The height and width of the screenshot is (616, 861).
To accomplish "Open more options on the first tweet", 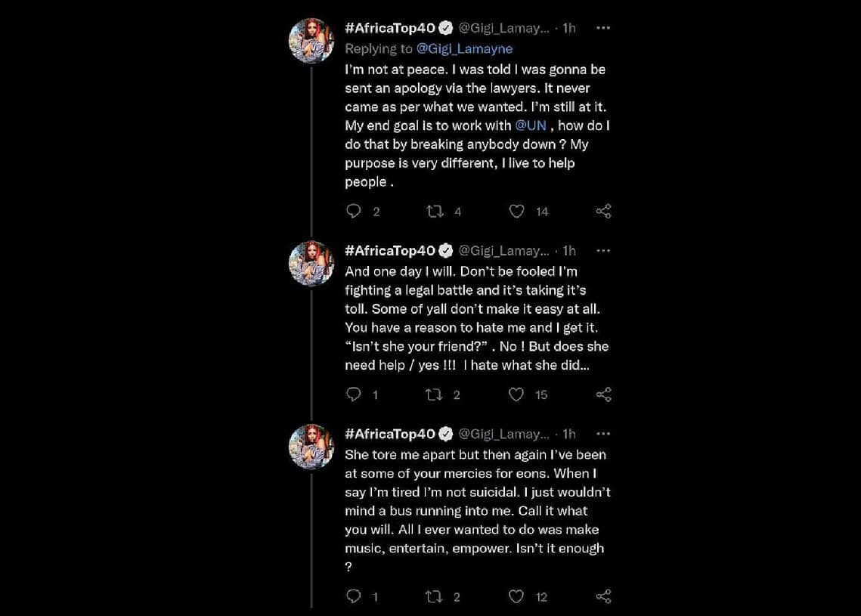I will tap(602, 28).
